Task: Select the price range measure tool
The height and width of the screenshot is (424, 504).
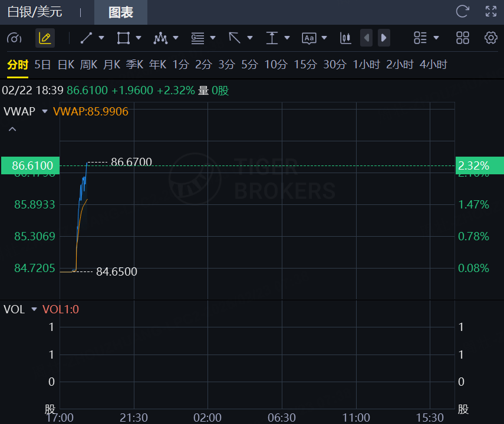Action: point(272,38)
